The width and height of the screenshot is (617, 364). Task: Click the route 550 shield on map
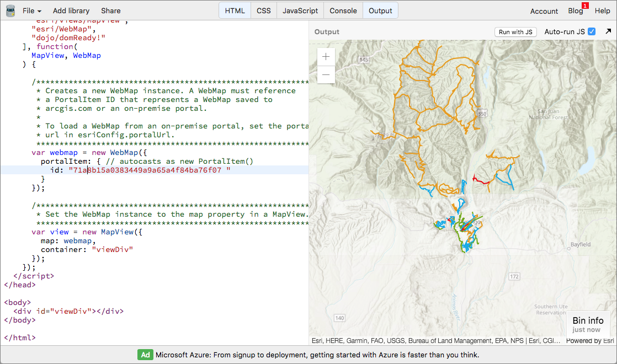482,114
